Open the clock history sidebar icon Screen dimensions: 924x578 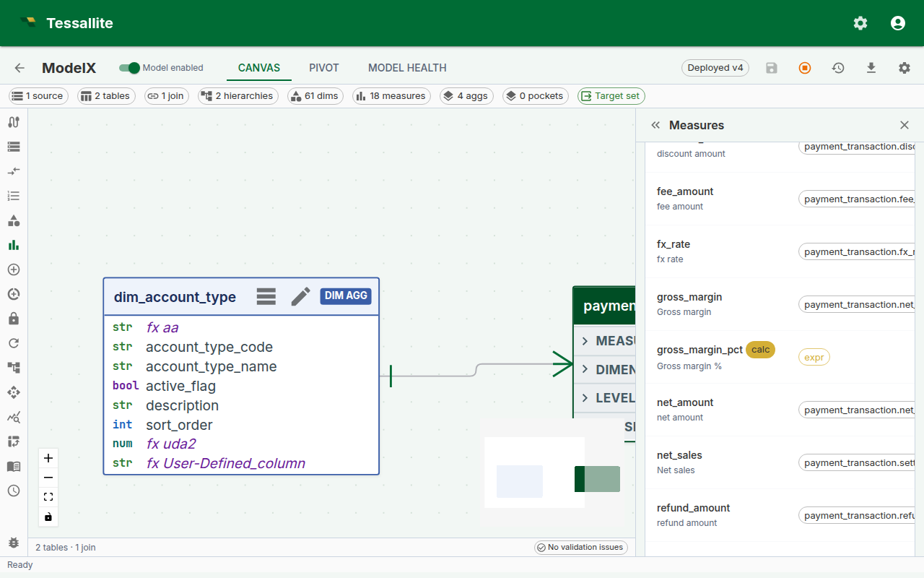pos(13,491)
